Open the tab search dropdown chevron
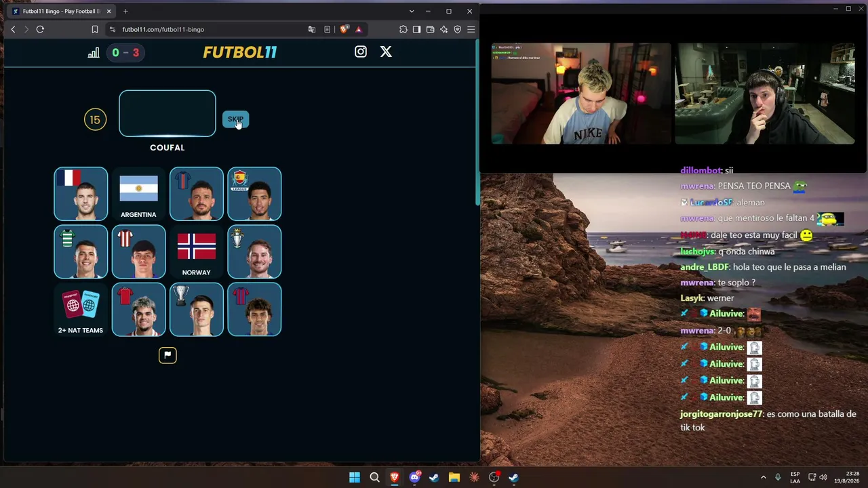This screenshot has height=488, width=868. click(411, 11)
